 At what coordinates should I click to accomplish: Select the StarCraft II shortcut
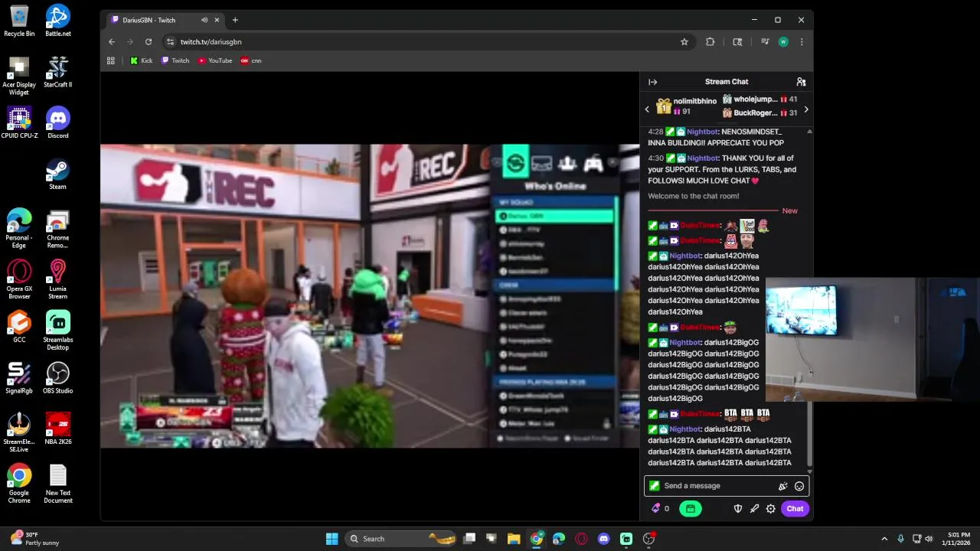point(58,72)
